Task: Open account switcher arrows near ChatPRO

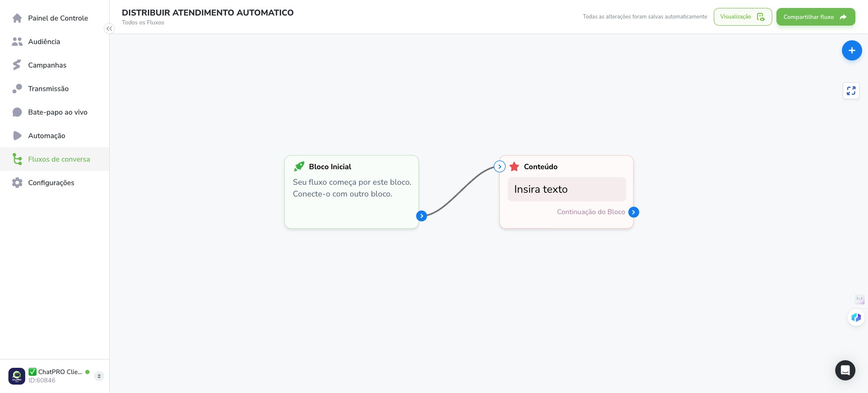Action: coord(99,376)
